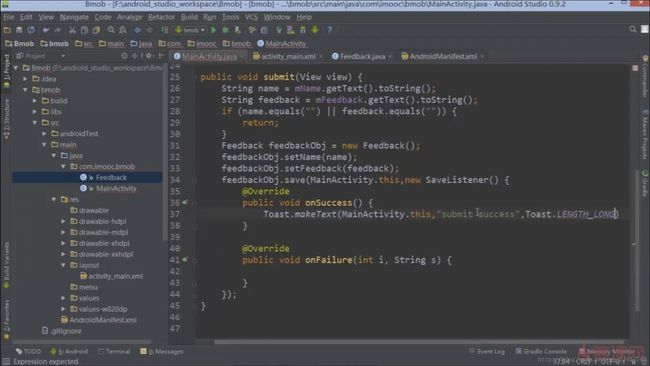Expand the values-w820dp folder node
The height and width of the screenshot is (366, 650).
pos(64,309)
